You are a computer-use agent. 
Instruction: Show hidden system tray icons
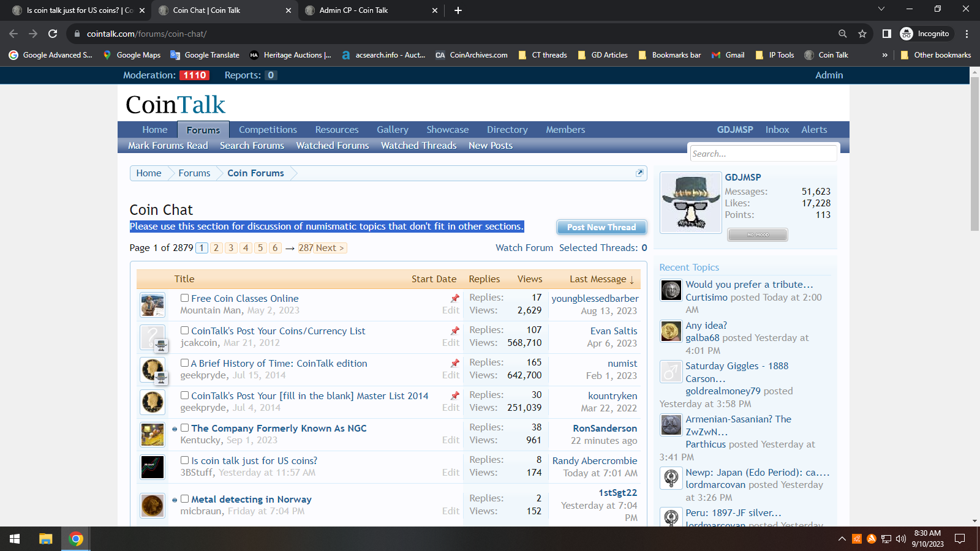point(842,539)
